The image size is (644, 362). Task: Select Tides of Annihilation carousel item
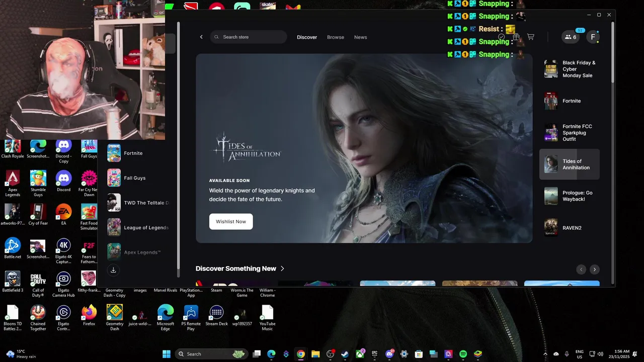coord(570,164)
